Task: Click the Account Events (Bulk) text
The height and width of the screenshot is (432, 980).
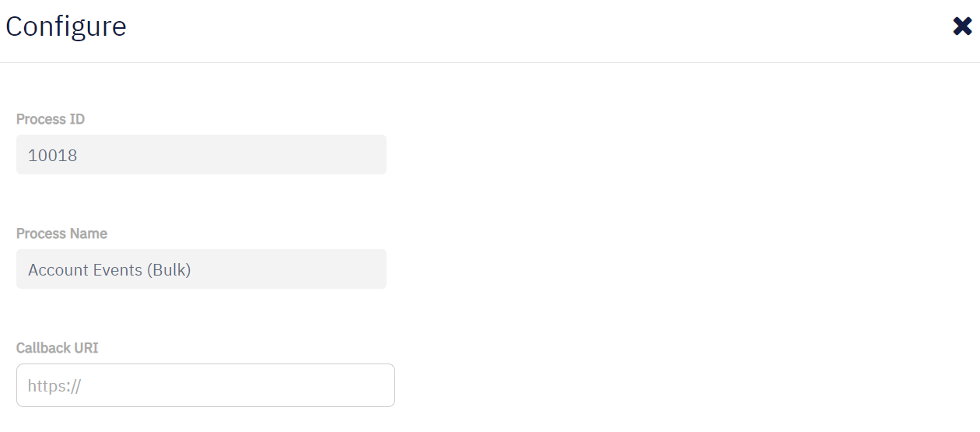Action: [x=110, y=270]
